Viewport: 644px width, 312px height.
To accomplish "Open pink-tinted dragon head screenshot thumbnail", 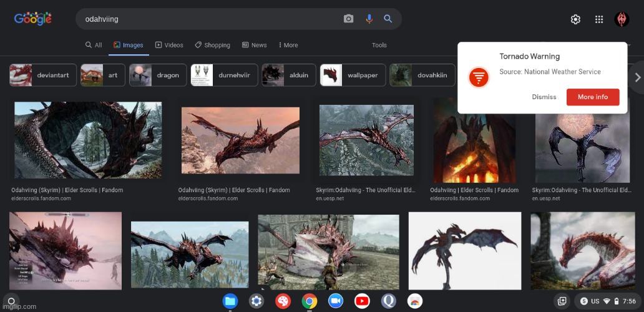I will click(66, 251).
